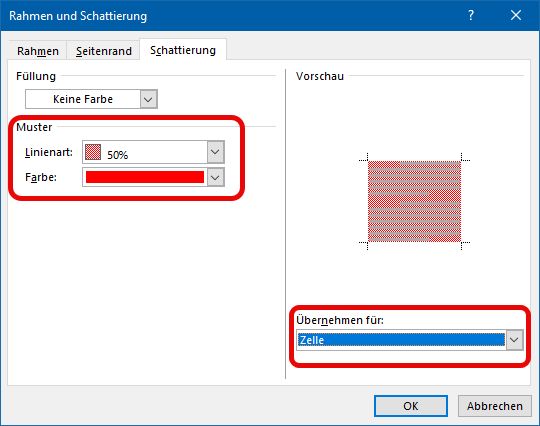Screen dimensions: 540x426
Task: Open the help question mark icon
Action: (x=471, y=15)
